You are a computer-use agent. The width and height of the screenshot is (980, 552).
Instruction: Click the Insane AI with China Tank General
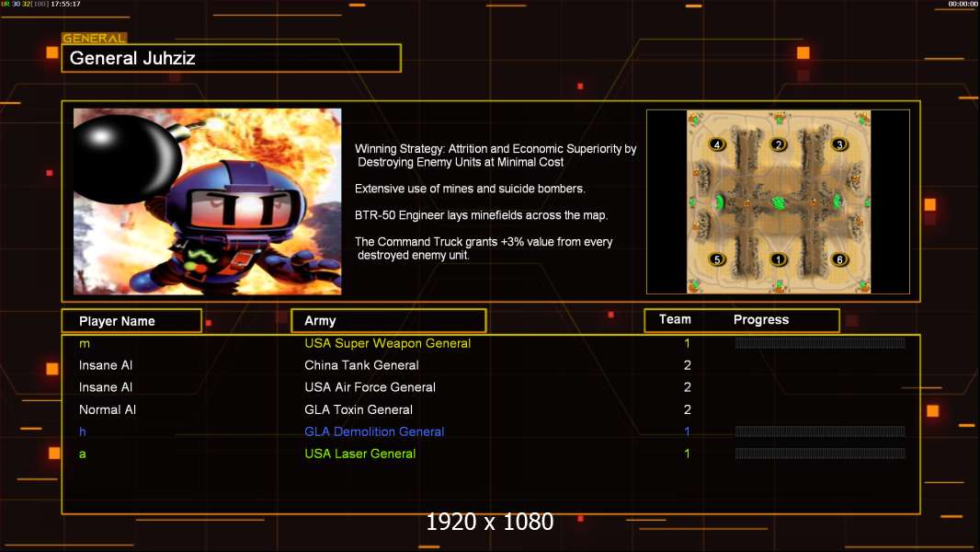coord(106,365)
